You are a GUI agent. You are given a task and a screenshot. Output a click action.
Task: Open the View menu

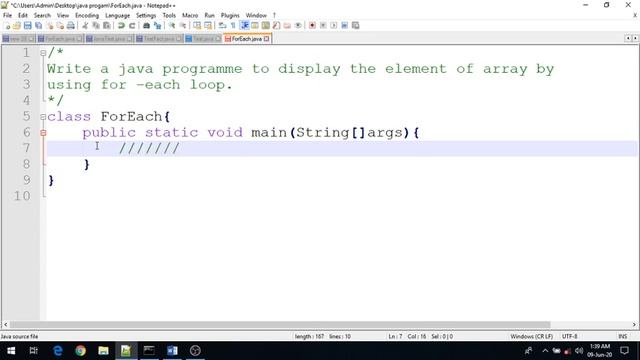click(x=63, y=16)
